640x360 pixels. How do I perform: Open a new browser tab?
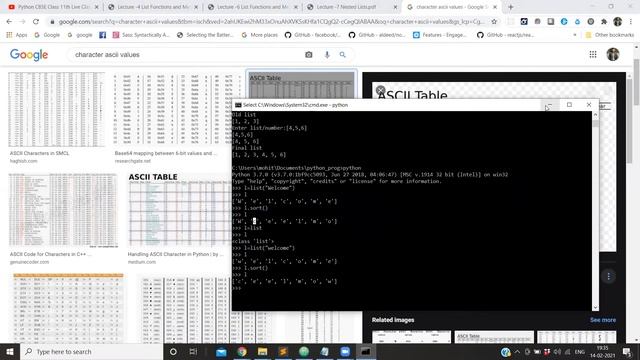[511, 7]
